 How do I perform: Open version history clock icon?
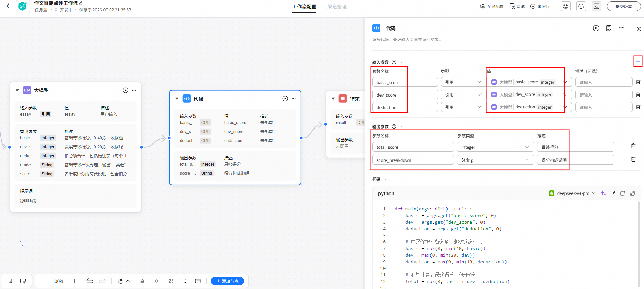pos(581,6)
